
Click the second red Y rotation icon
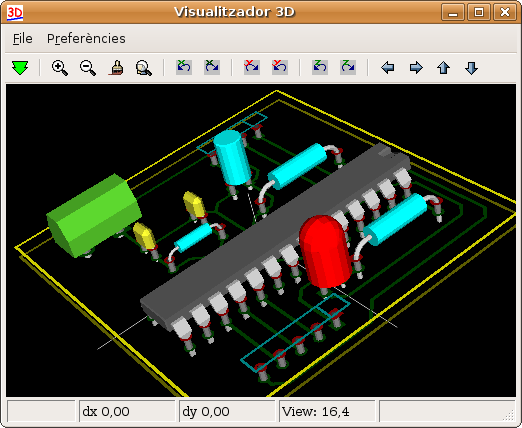[280, 67]
